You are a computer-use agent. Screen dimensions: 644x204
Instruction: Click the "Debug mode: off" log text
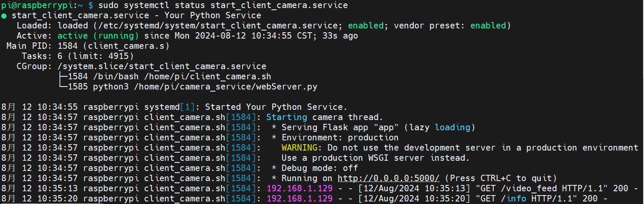pos(319,168)
